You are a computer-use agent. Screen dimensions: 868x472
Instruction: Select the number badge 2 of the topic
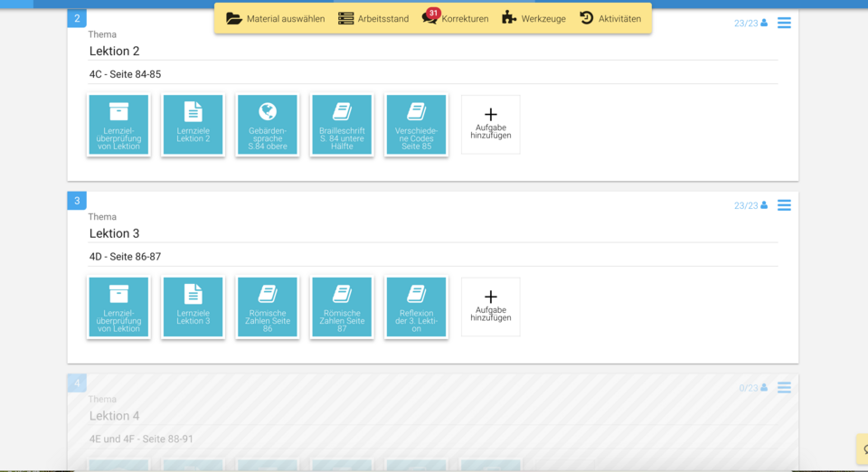[77, 18]
